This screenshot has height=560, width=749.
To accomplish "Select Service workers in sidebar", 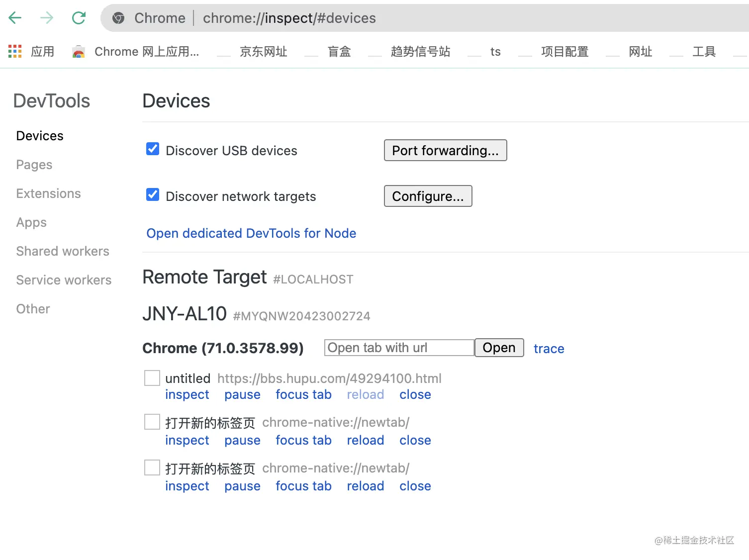I will [x=64, y=280].
